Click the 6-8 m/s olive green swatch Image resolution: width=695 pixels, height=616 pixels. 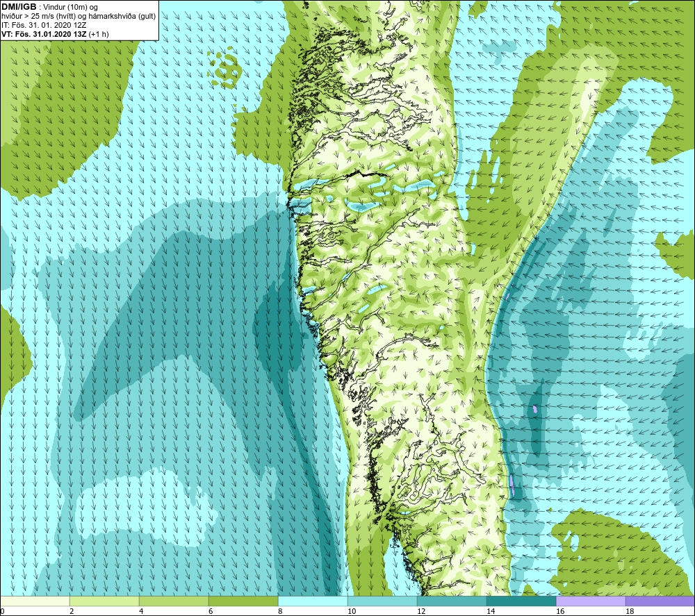point(243,601)
